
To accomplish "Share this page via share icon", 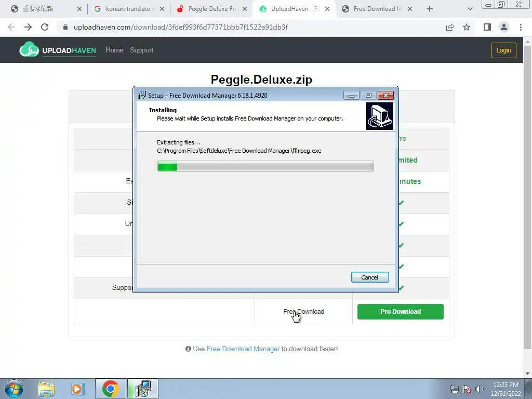I will click(x=450, y=27).
